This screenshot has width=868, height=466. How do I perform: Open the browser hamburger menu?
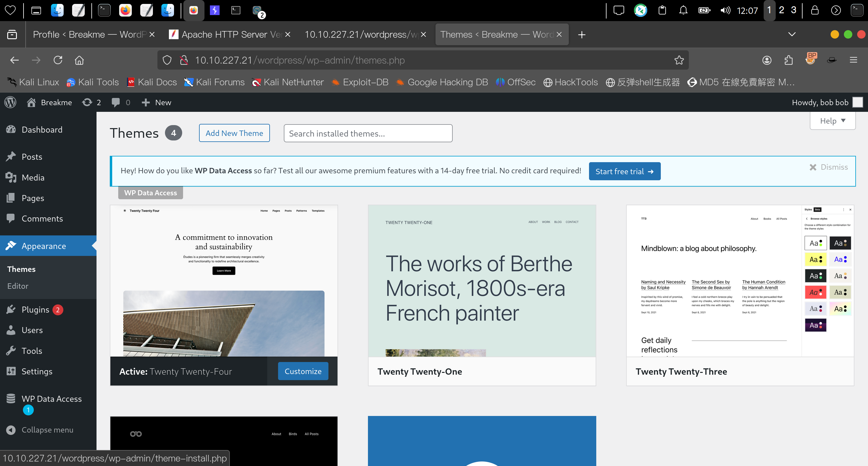(854, 60)
